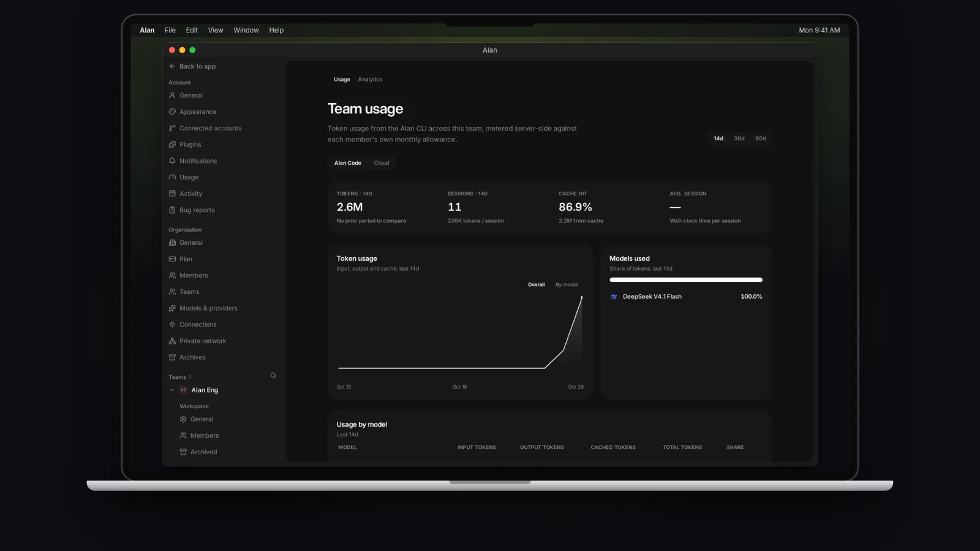The image size is (980, 551).
Task: Click the 100.0% share value
Action: (x=752, y=296)
